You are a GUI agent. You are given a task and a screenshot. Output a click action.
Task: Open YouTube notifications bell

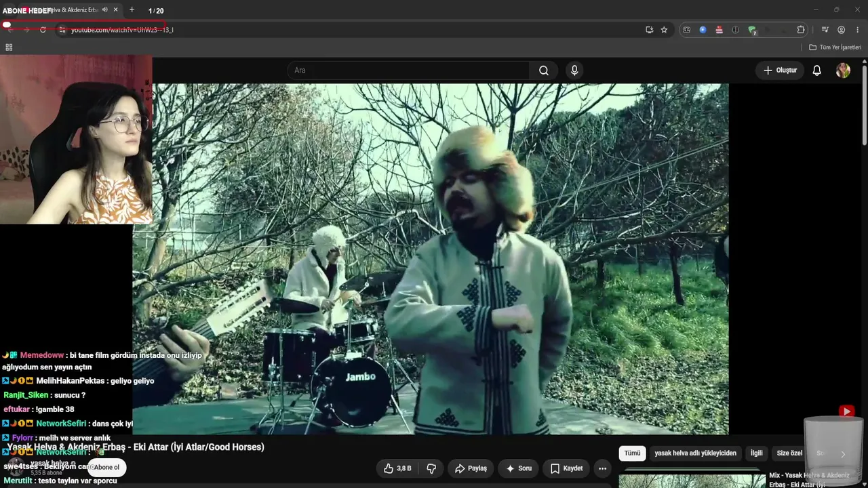[x=816, y=70]
